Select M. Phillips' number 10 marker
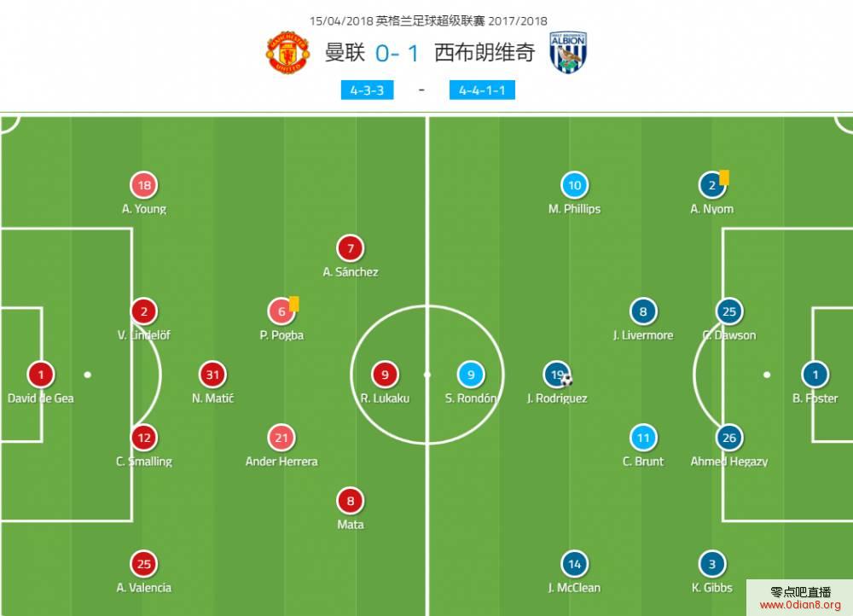The width and height of the screenshot is (853, 616). pyautogui.click(x=574, y=185)
